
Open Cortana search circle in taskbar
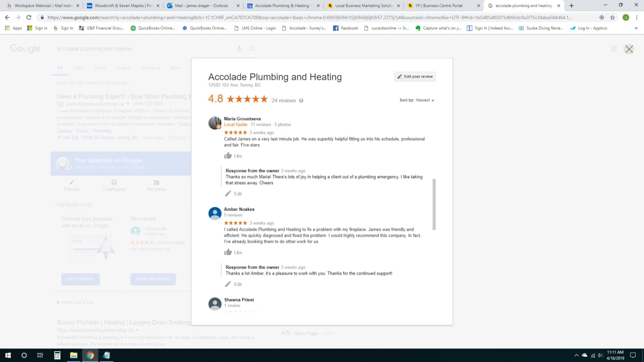(x=24, y=355)
